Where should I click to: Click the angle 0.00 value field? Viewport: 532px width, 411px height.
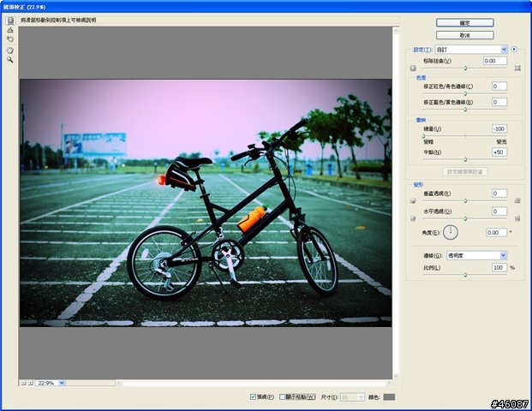(x=497, y=233)
